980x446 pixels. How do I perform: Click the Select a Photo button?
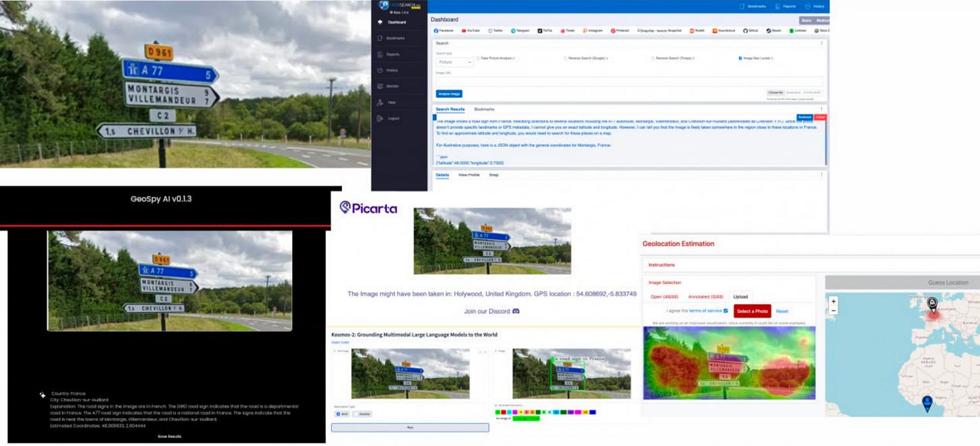tap(753, 311)
